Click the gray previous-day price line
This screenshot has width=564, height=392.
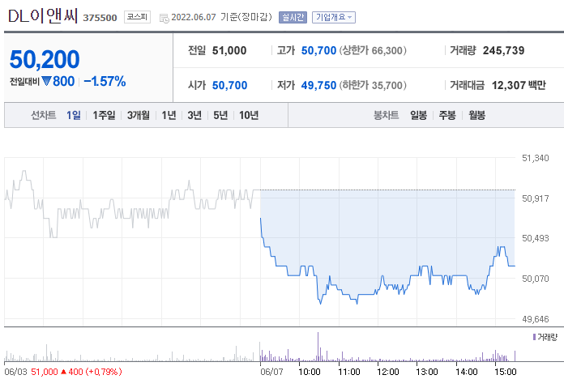point(132,204)
